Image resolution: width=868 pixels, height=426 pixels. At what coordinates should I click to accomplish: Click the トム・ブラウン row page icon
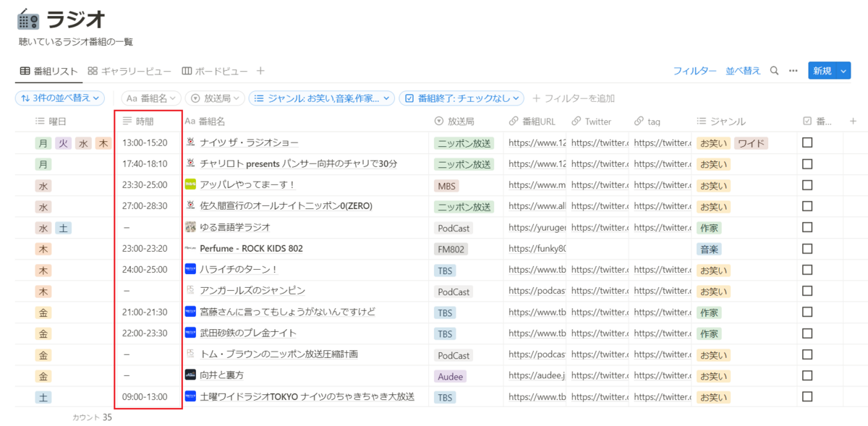190,354
